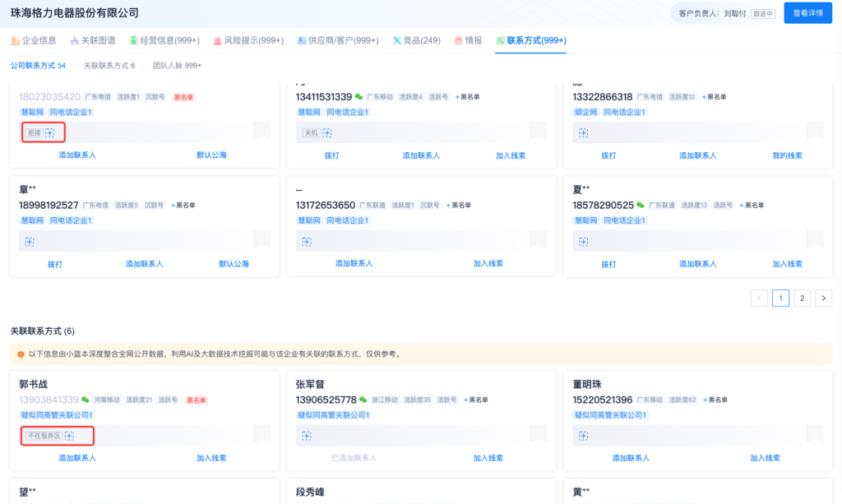Open page 2 of company contacts
The width and height of the screenshot is (842, 504).
pyautogui.click(x=802, y=298)
